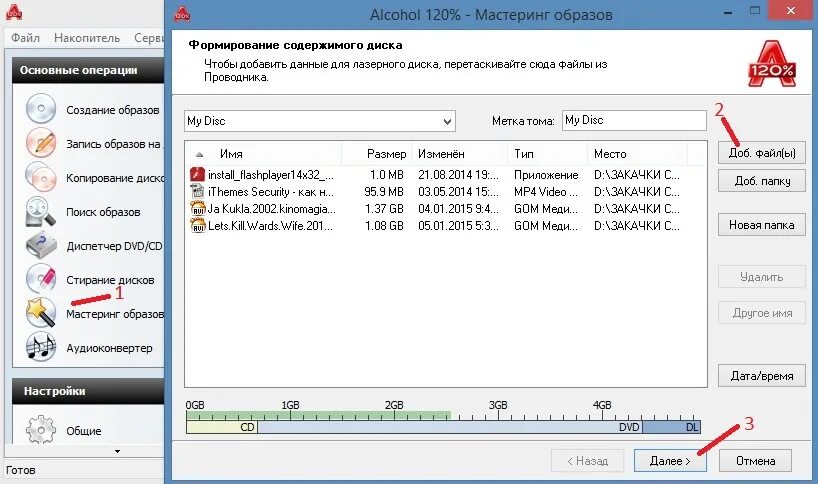Select the Поиск образов sidebar entry
This screenshot has height=484, width=818.
pyautogui.click(x=103, y=212)
